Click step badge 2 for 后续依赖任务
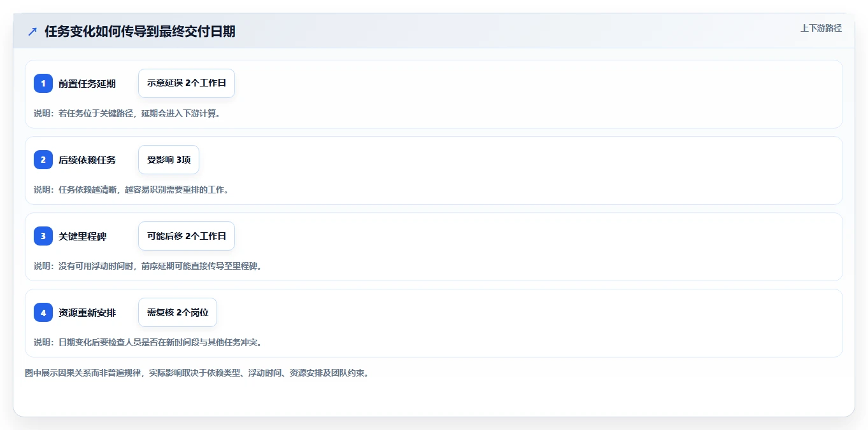The width and height of the screenshot is (868, 430). (43, 160)
